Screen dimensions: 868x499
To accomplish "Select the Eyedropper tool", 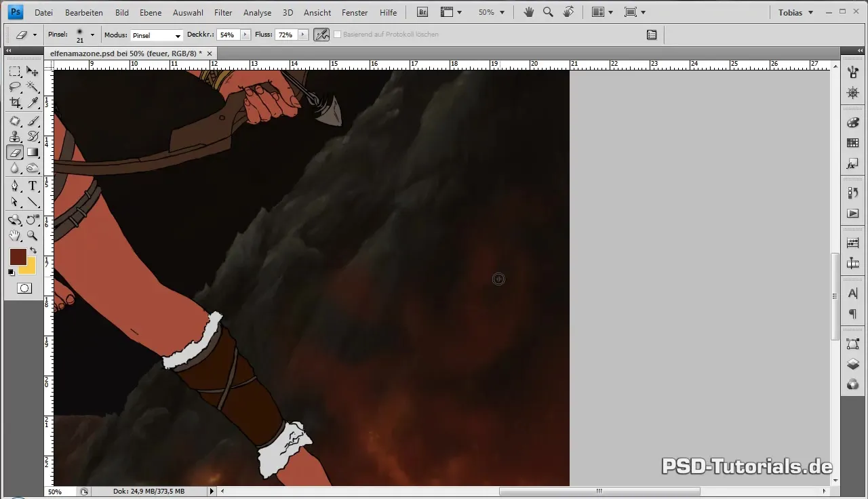I will [32, 102].
